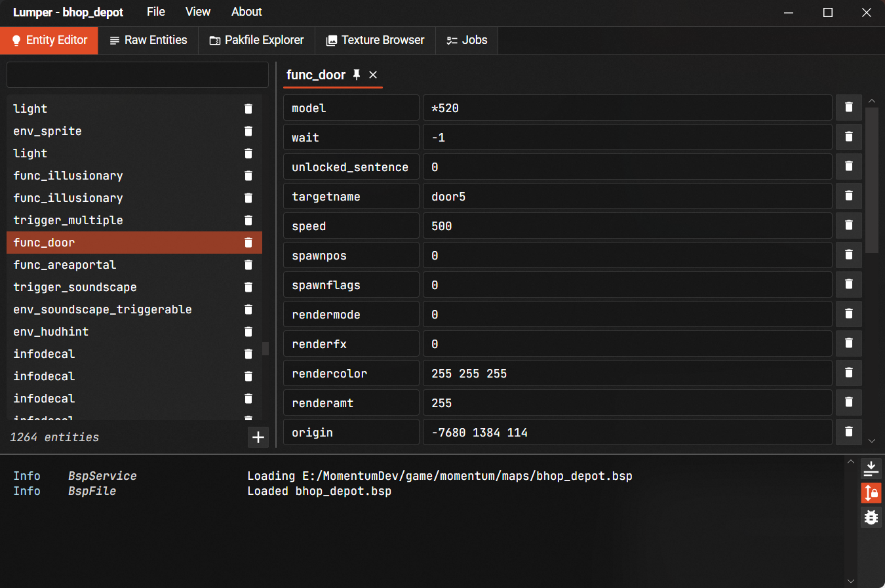This screenshot has height=588, width=885.
Task: Delete the env_sprite entity
Action: pyautogui.click(x=248, y=131)
